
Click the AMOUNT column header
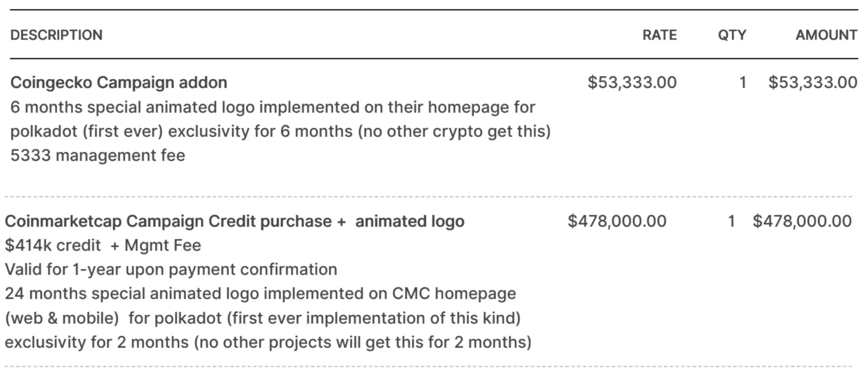(x=826, y=35)
